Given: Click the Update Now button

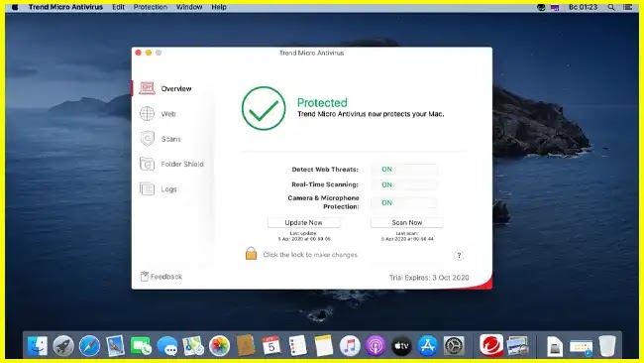Looking at the screenshot, I should click(x=303, y=222).
